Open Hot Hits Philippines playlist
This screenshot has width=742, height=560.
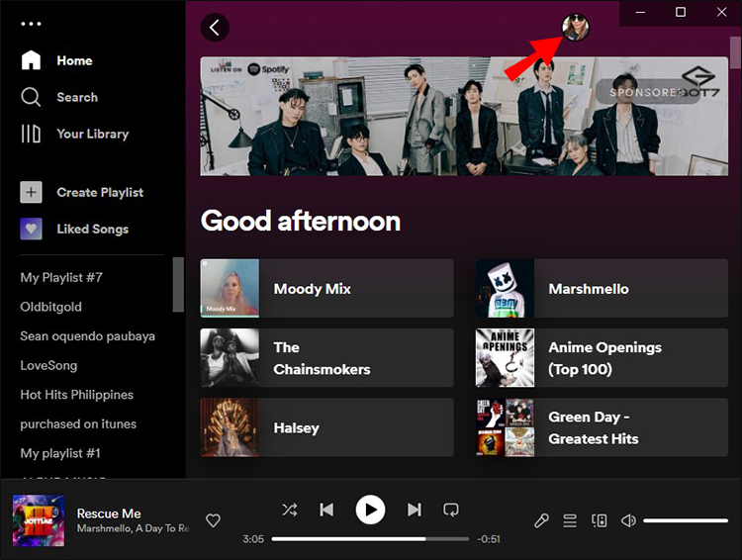coord(76,395)
